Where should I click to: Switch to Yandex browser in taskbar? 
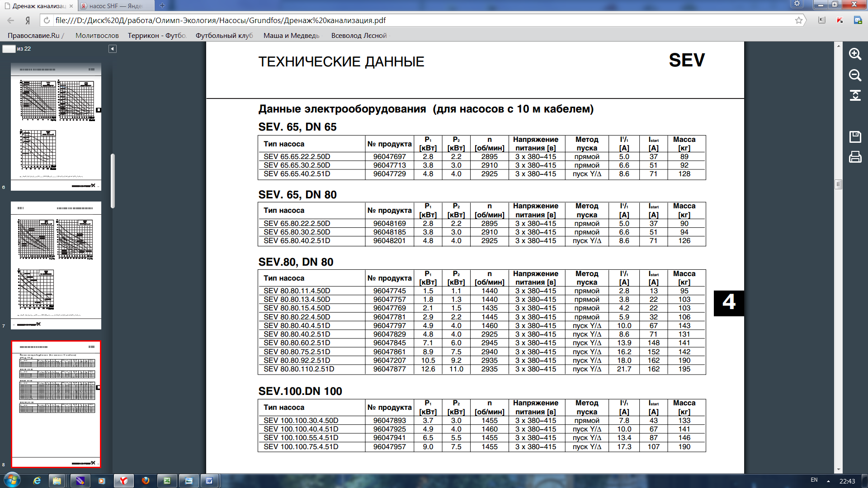tap(123, 481)
